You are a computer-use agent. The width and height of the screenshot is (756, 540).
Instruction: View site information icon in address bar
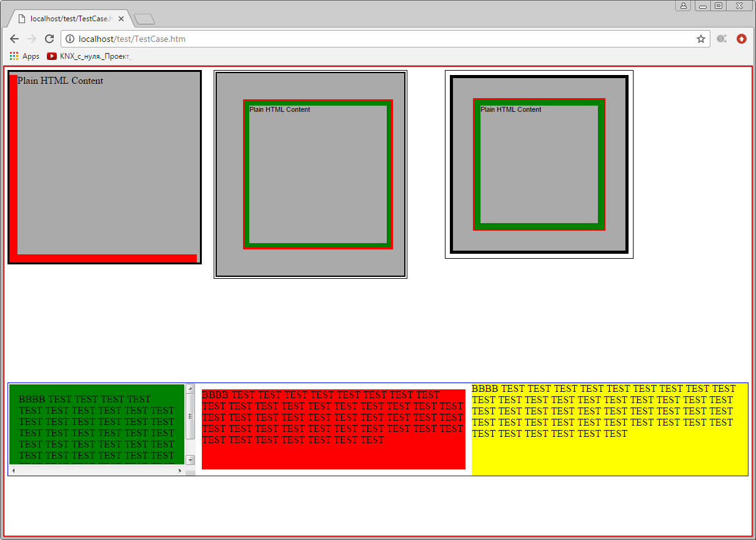click(x=69, y=39)
